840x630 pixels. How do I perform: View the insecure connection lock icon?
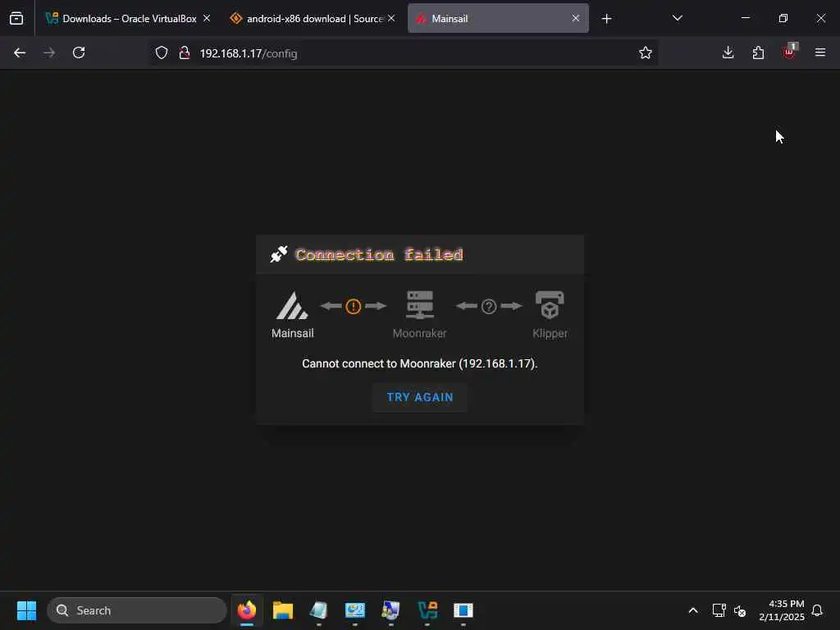click(x=185, y=53)
